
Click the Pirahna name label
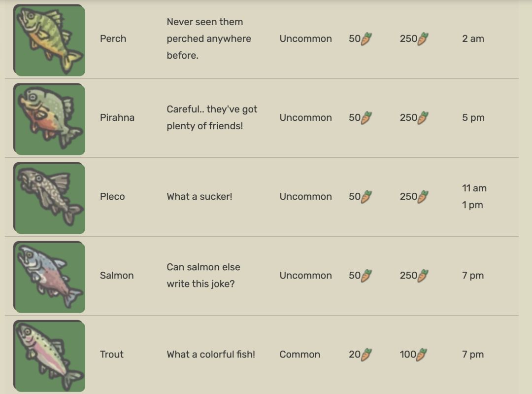(x=117, y=118)
